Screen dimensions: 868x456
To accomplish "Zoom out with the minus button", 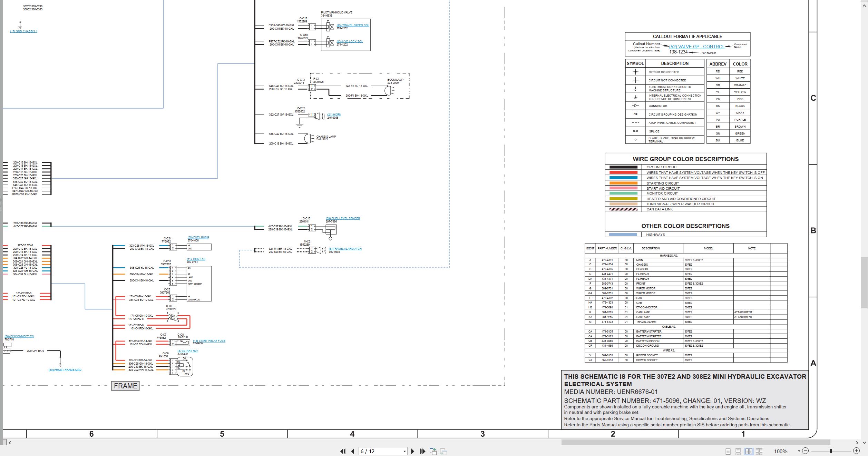I will tap(806, 451).
